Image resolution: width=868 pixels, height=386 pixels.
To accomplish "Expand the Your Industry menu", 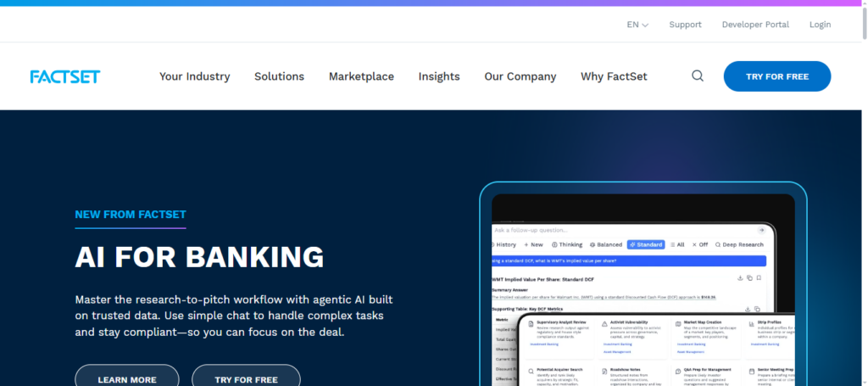I will (x=194, y=76).
